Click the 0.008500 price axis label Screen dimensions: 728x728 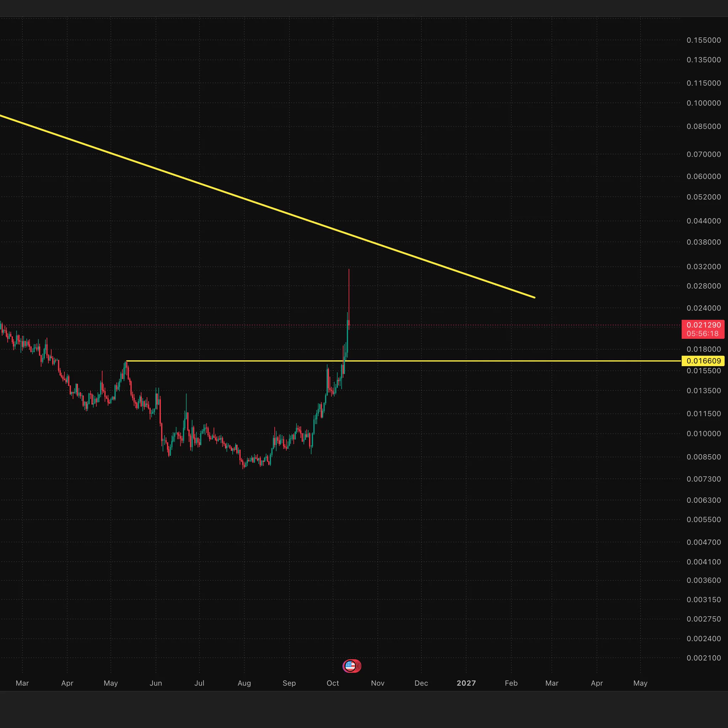coord(703,457)
